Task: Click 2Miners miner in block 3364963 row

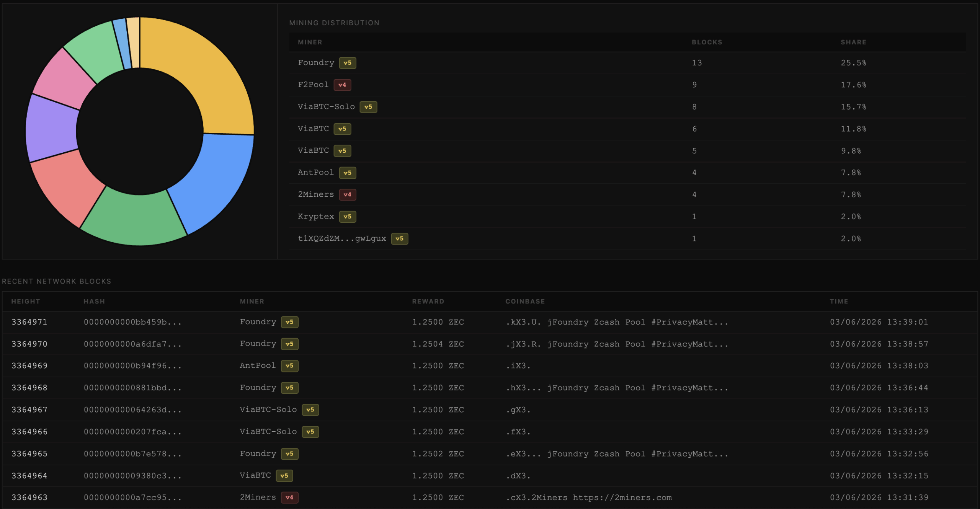Action: click(258, 498)
